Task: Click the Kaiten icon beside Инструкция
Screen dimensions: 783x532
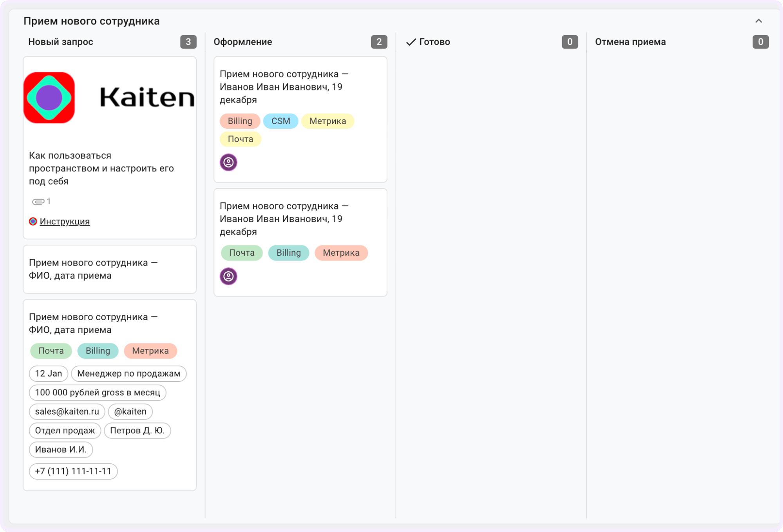Action: pyautogui.click(x=33, y=222)
